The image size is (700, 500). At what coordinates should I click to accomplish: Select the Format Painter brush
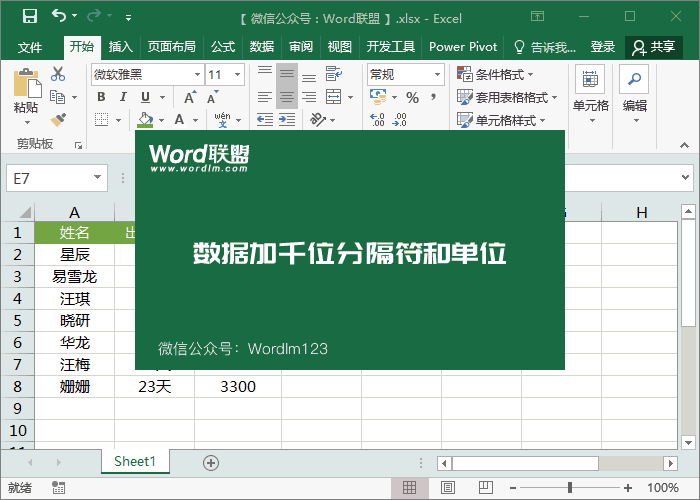(x=58, y=120)
